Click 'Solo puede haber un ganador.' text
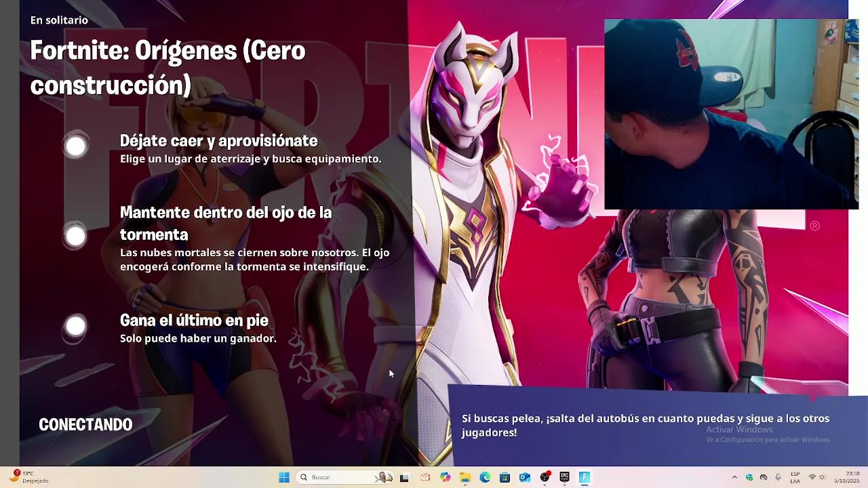Screen dimensions: 868x488 coord(198,338)
